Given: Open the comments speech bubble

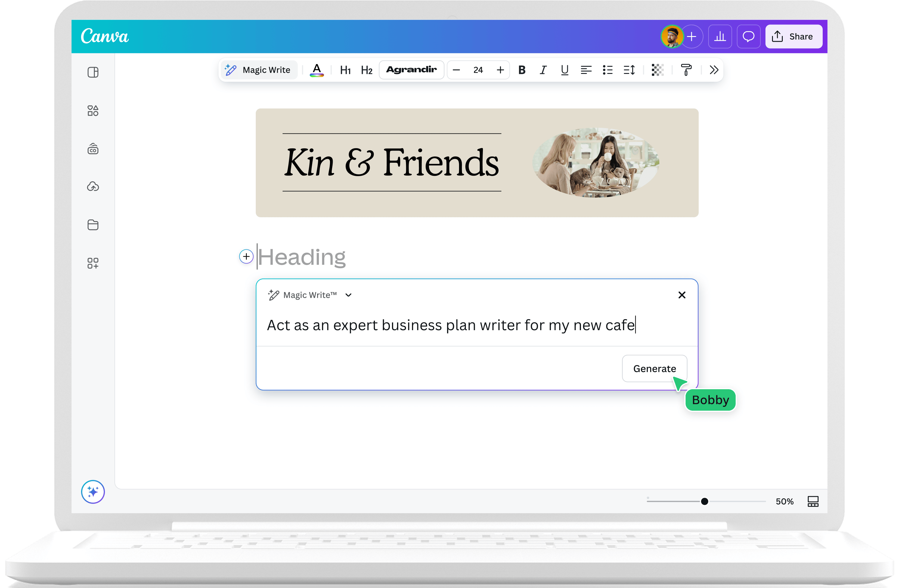Looking at the screenshot, I should [x=748, y=37].
